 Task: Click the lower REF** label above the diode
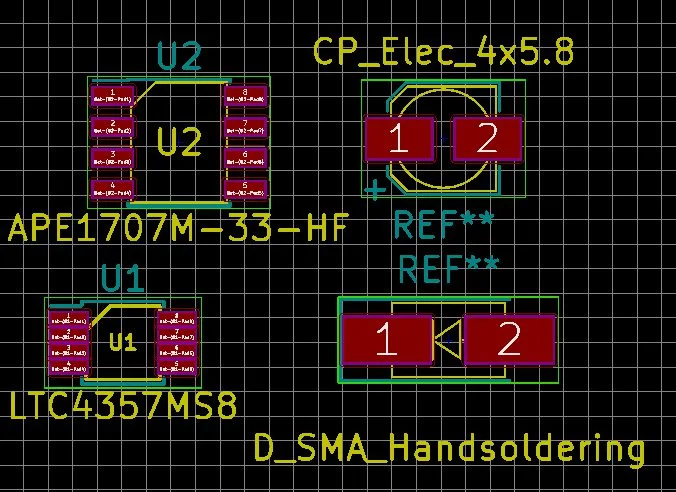(449, 268)
